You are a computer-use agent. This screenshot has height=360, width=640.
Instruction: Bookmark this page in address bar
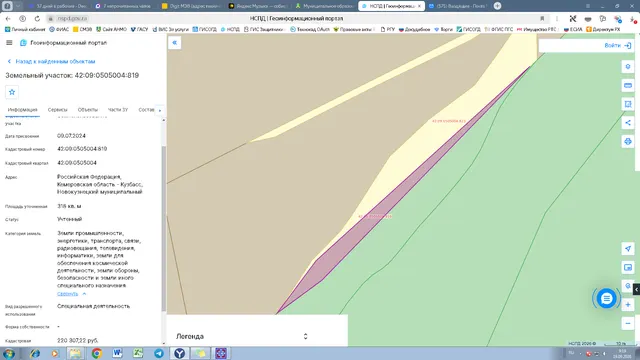click(x=542, y=19)
